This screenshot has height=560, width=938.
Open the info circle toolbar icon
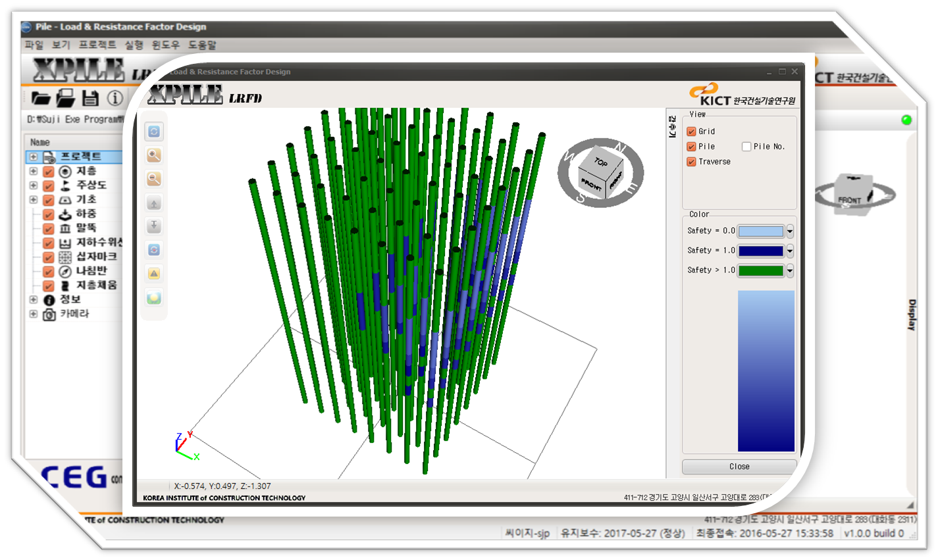tap(115, 99)
